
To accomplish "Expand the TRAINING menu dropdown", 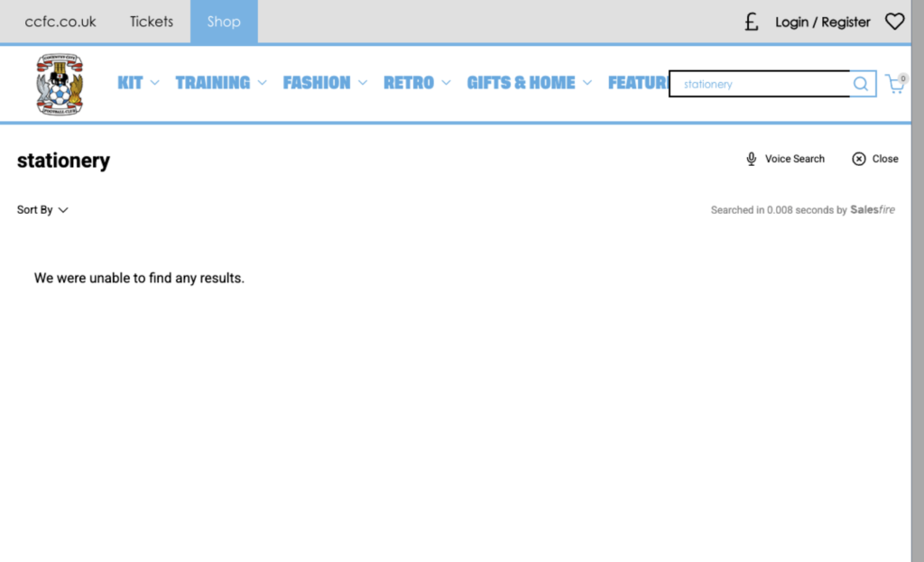I will tap(221, 83).
